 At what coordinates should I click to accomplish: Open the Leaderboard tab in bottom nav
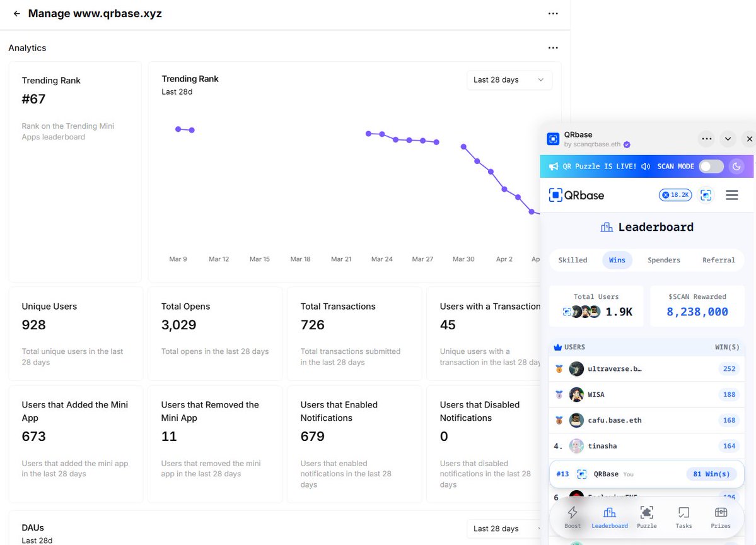point(610,517)
